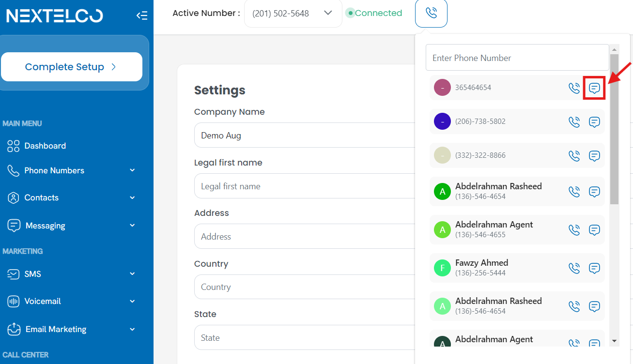
Task: Click the State input field
Action: pos(304,337)
